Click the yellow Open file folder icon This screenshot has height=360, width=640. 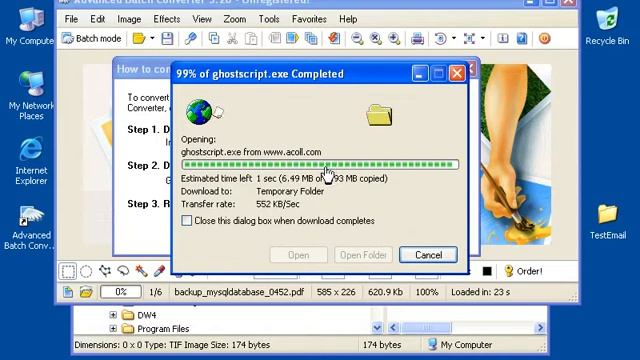point(139,39)
